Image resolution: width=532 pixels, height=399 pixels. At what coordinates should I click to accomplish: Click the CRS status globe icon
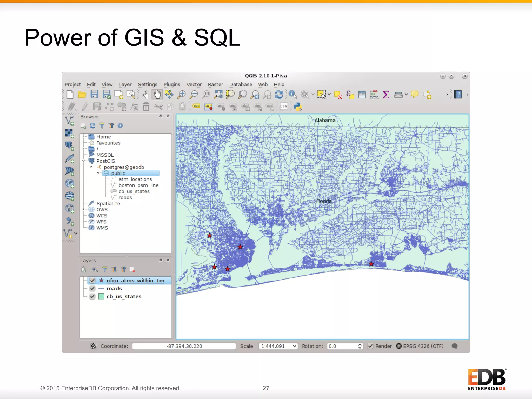click(x=399, y=346)
